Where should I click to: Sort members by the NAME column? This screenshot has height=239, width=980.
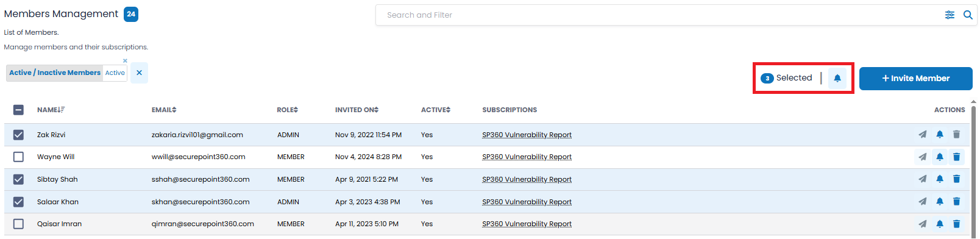click(x=51, y=110)
